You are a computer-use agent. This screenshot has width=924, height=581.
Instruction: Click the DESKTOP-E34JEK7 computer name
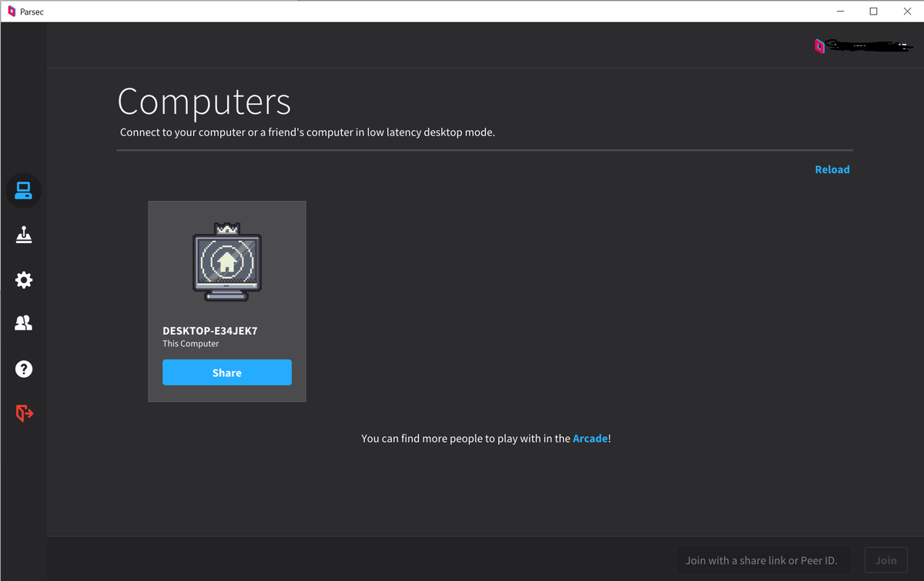(x=210, y=331)
